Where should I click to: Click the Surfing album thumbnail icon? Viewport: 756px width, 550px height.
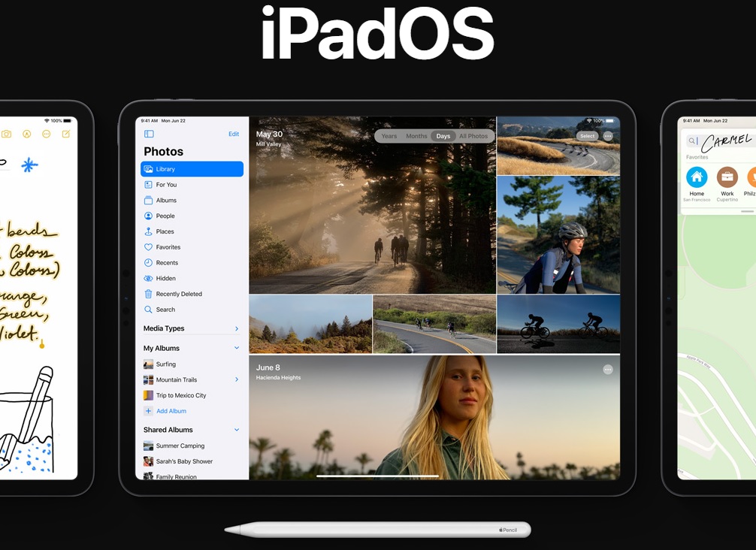tap(149, 364)
